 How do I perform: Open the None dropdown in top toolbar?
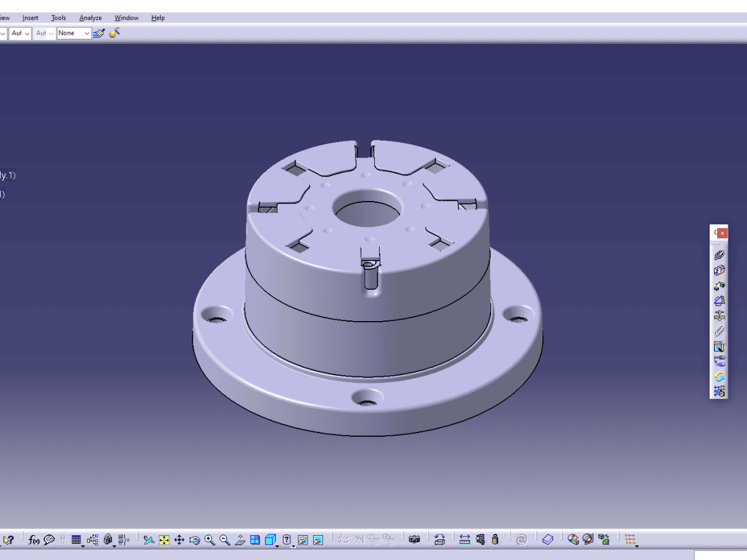click(x=74, y=33)
